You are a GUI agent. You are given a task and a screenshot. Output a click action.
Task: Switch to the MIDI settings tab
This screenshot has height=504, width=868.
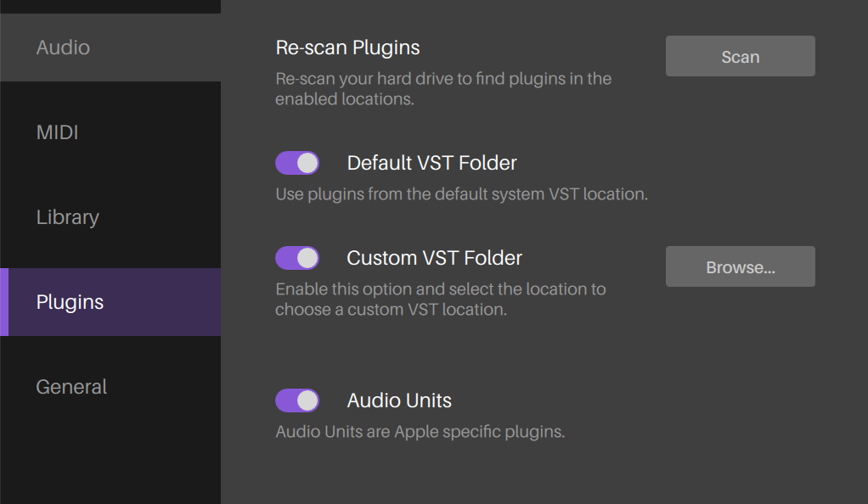tap(58, 132)
